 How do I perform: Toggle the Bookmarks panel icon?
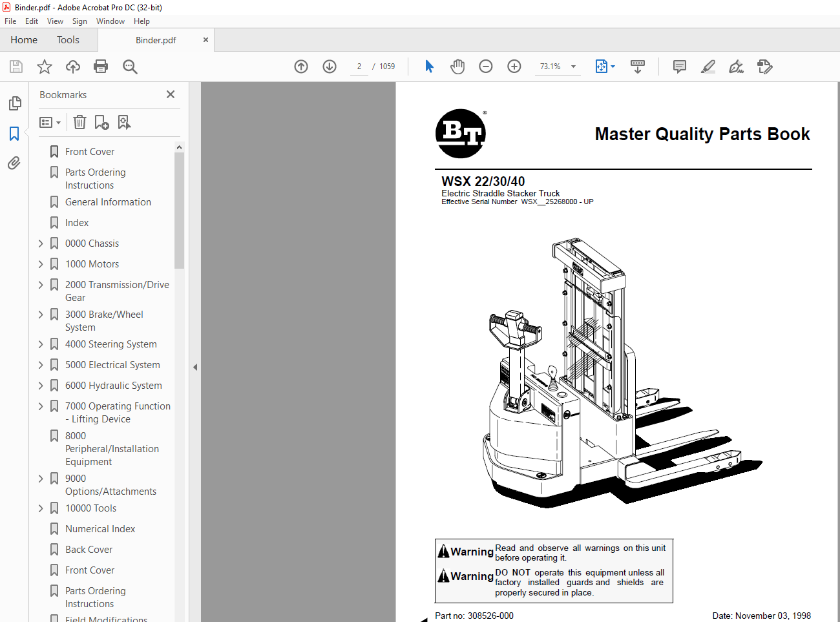14,134
